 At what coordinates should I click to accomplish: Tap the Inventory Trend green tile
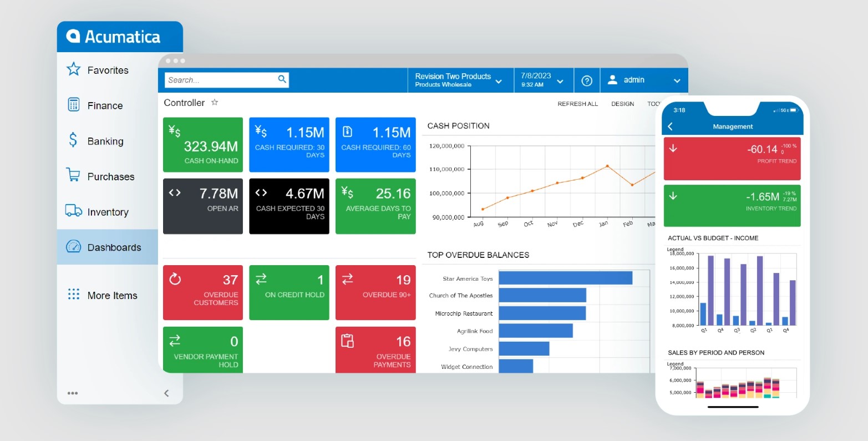tap(732, 205)
